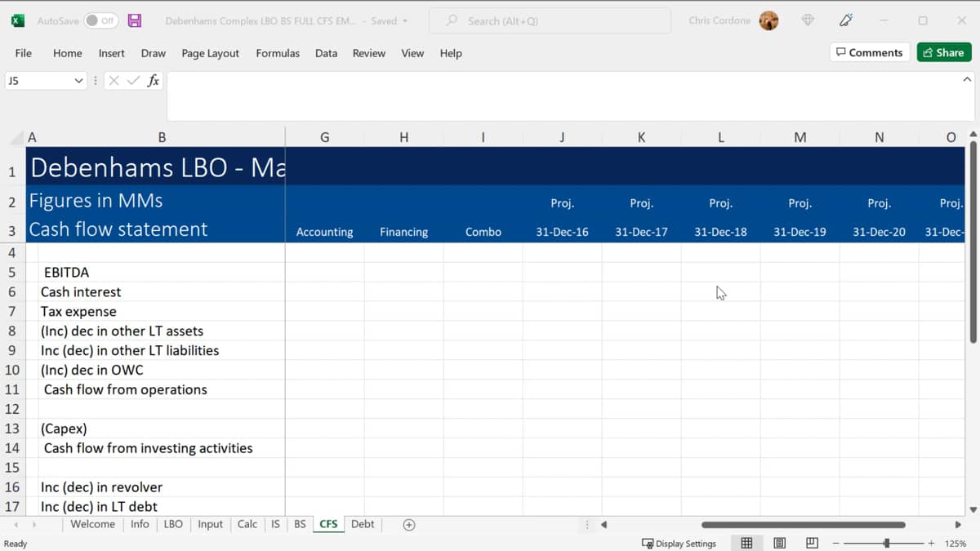The width and height of the screenshot is (980, 551).
Task: Expand the Name Box dropdown arrow
Action: point(78,81)
